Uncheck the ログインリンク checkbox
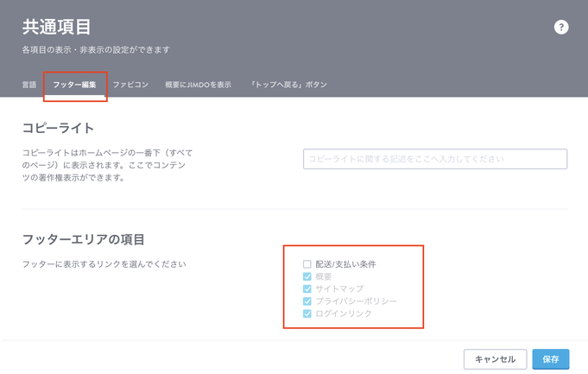588x374 pixels. [307, 314]
